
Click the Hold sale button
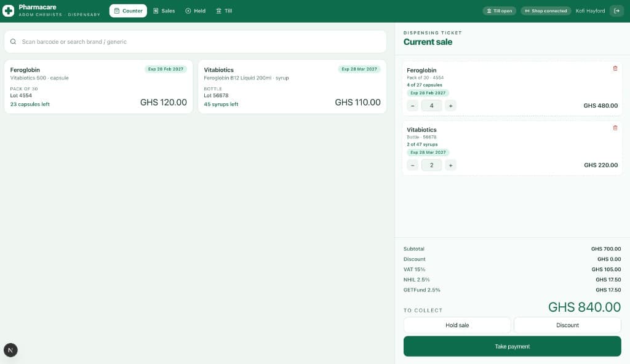(457, 325)
